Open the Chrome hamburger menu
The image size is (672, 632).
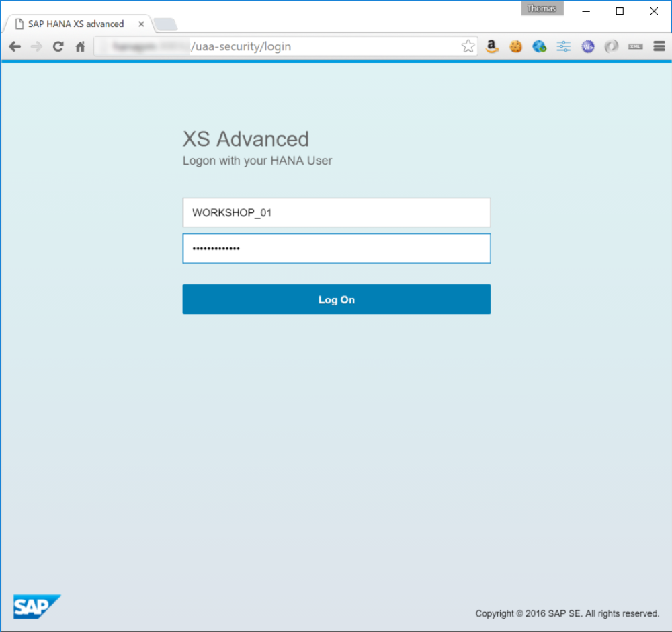(659, 46)
